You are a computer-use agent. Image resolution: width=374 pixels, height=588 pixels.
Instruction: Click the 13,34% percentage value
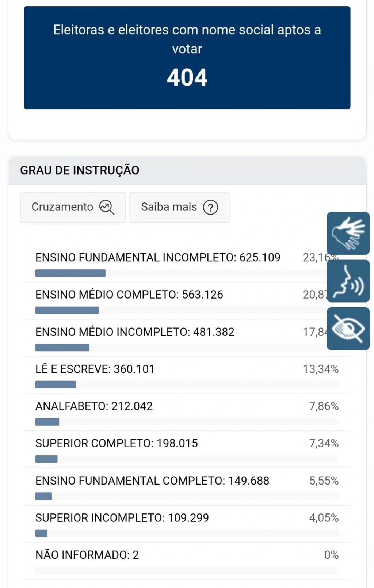[320, 369]
